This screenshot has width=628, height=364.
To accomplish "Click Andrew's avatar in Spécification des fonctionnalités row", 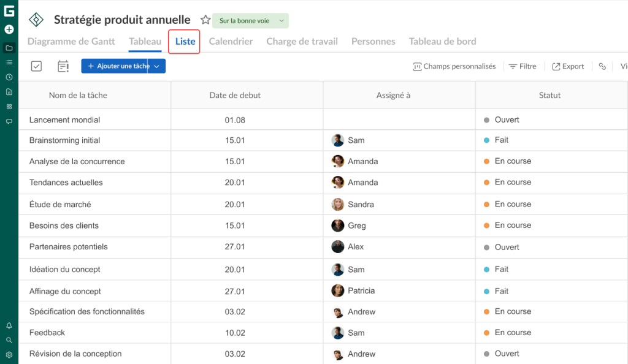I will click(338, 312).
